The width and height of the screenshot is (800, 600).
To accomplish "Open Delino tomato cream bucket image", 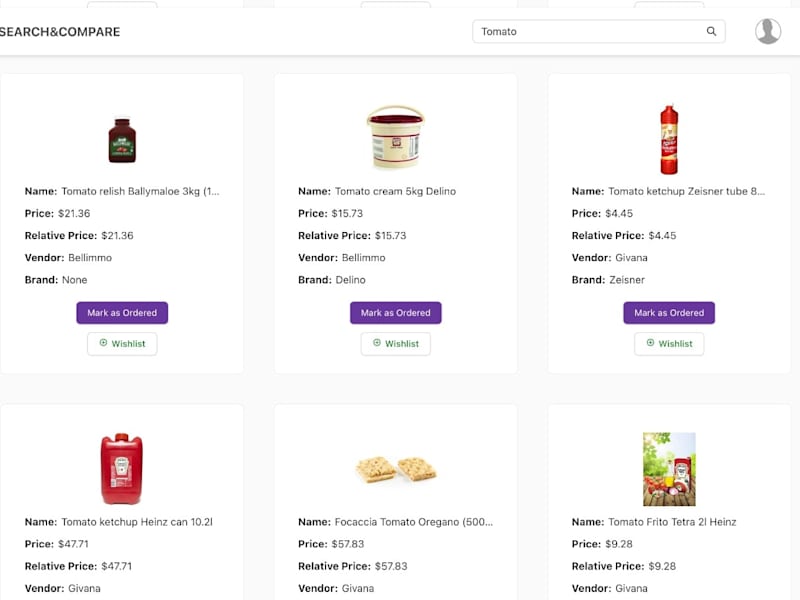I will click(x=395, y=138).
